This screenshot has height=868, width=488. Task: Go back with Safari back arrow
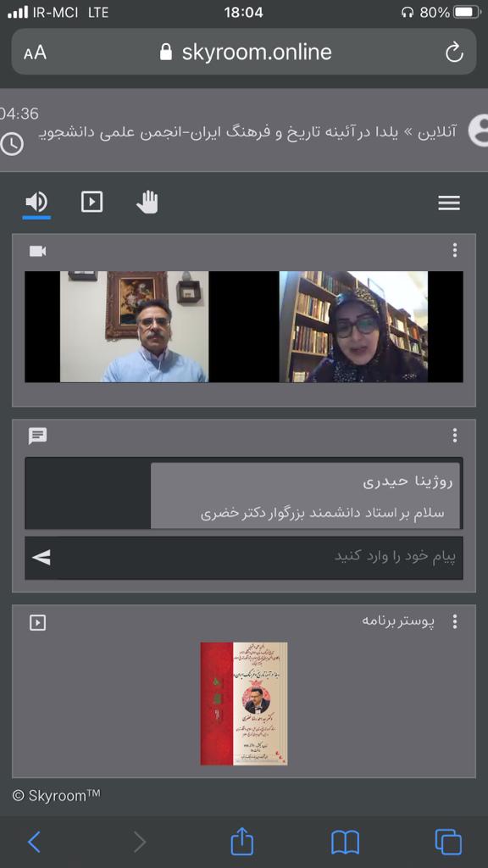pyautogui.click(x=34, y=842)
